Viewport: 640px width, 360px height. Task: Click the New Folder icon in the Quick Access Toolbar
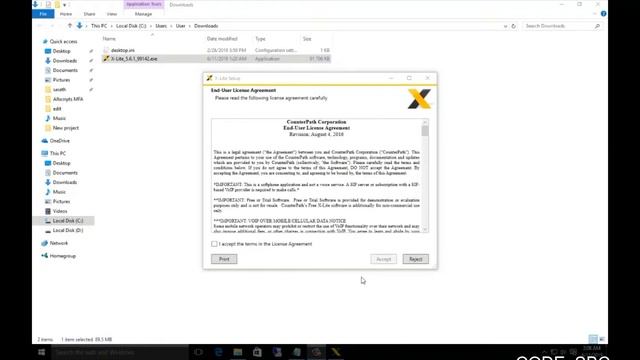click(x=57, y=4)
